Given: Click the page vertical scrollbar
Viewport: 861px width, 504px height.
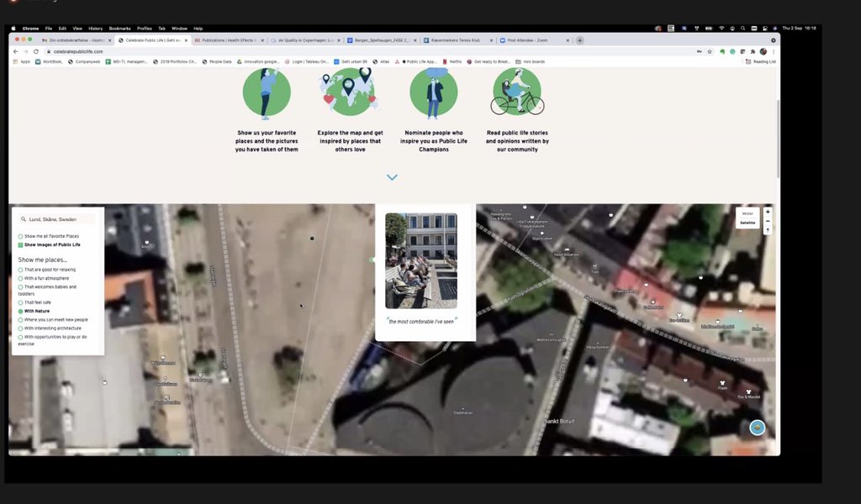Looking at the screenshot, I should pyautogui.click(x=778, y=139).
